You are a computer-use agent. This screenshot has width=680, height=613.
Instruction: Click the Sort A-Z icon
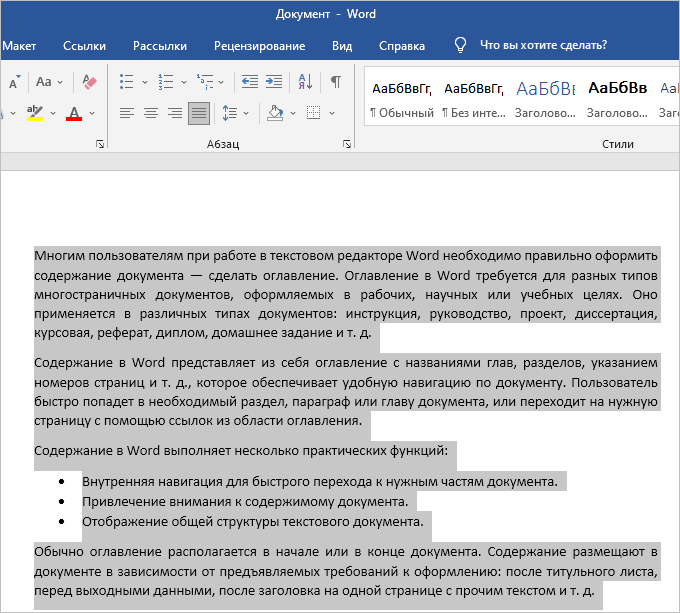pos(305,82)
